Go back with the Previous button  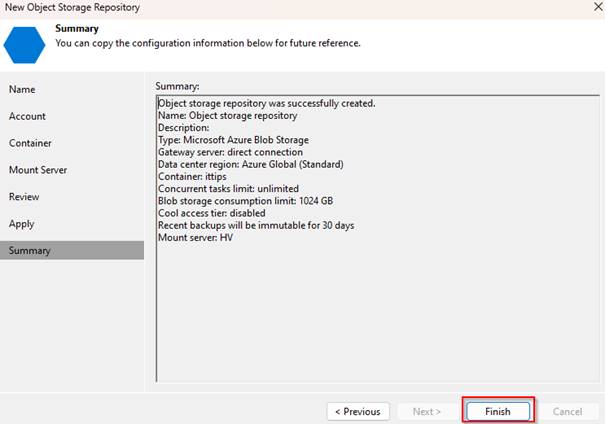point(358,411)
